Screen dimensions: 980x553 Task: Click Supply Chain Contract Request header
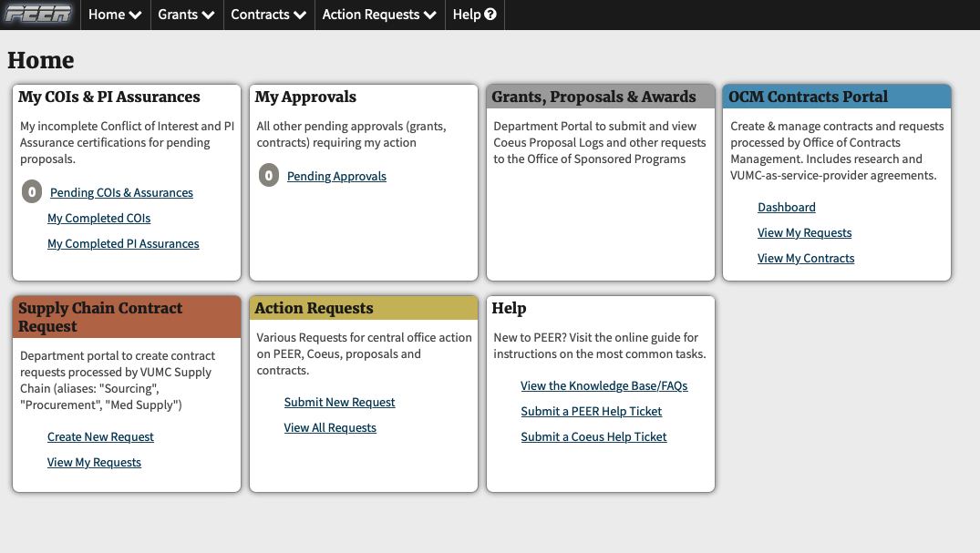click(127, 317)
